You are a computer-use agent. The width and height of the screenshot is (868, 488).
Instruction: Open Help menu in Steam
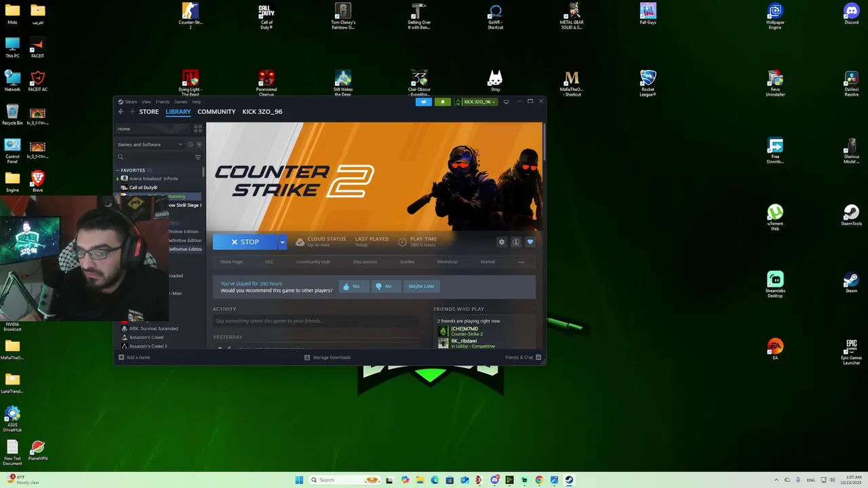pyautogui.click(x=196, y=102)
